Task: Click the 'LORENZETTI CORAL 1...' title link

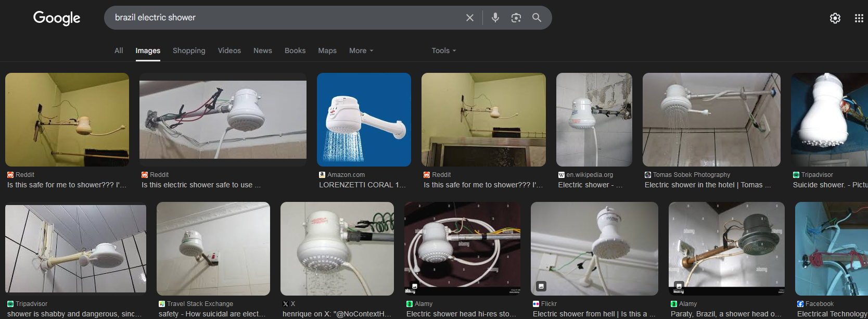Action: [363, 185]
